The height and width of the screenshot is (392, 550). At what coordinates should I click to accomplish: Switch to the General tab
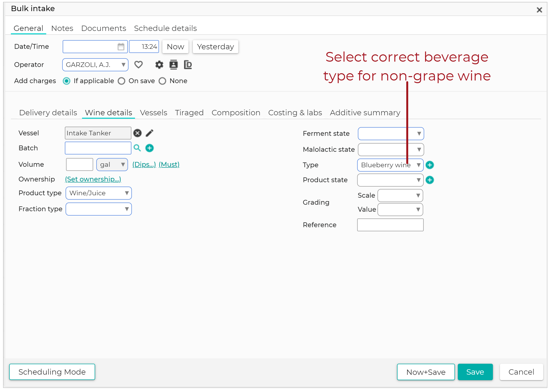[x=28, y=28]
